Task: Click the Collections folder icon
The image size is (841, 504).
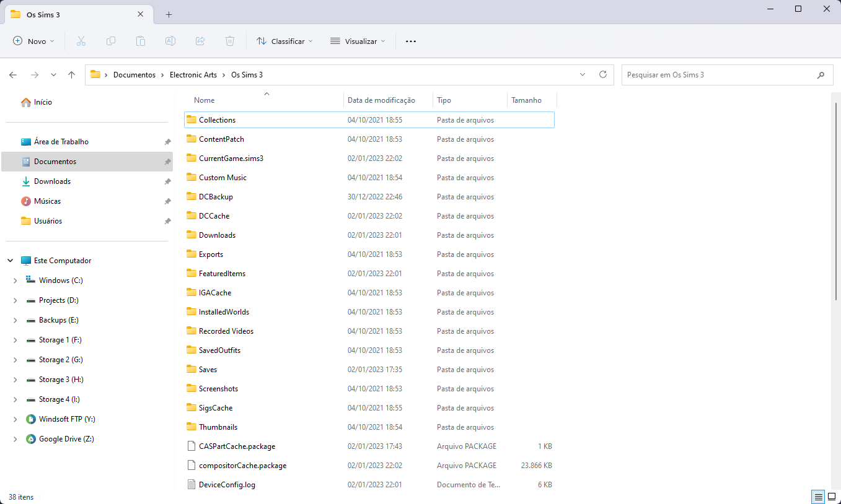Action: click(192, 119)
